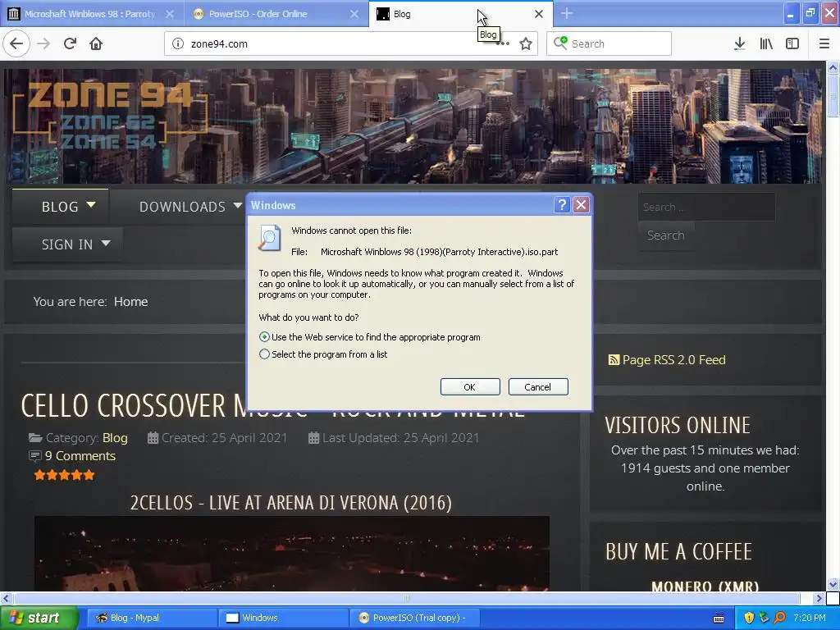Open the browser hamburger menu

tap(824, 44)
